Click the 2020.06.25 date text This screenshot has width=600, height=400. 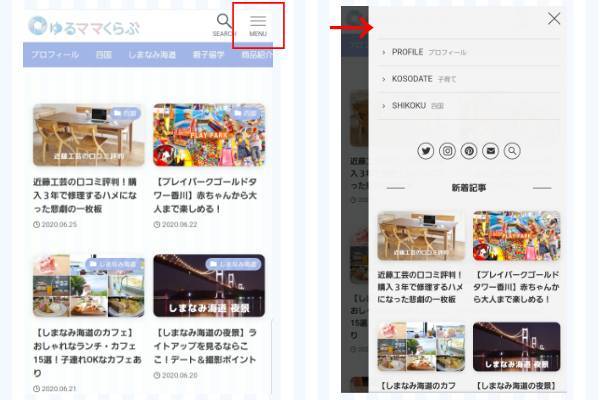tap(59, 225)
